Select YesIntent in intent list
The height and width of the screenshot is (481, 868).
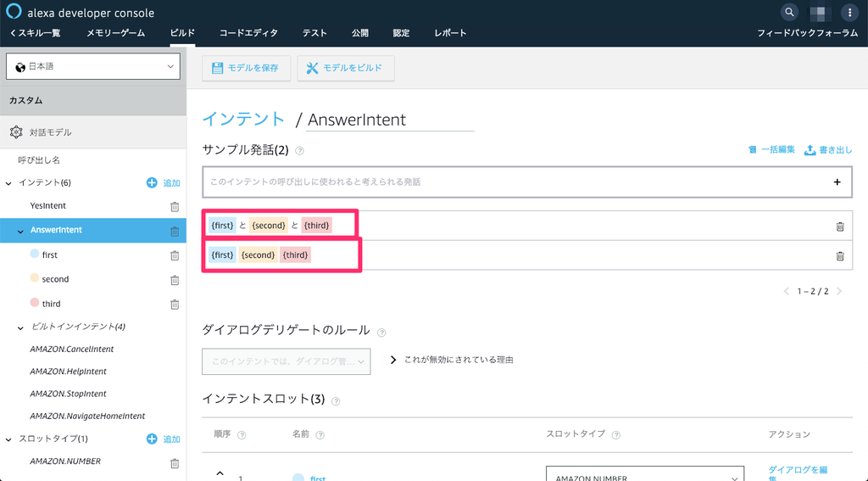coord(48,205)
